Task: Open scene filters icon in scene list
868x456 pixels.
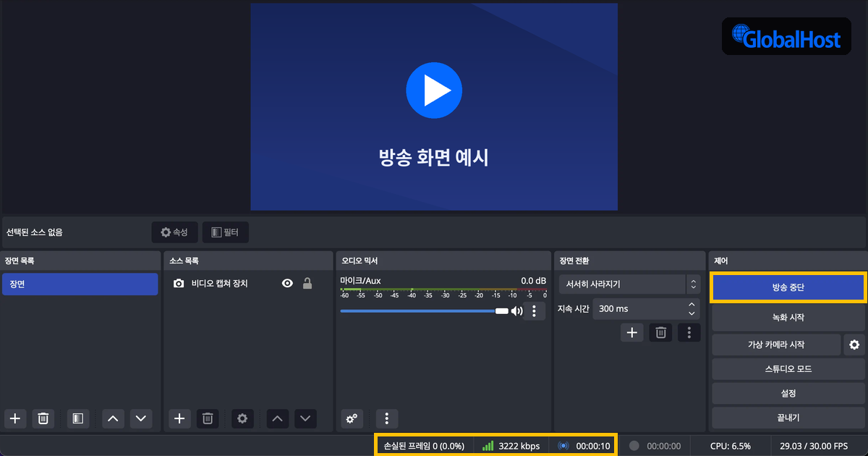Action: (77, 418)
